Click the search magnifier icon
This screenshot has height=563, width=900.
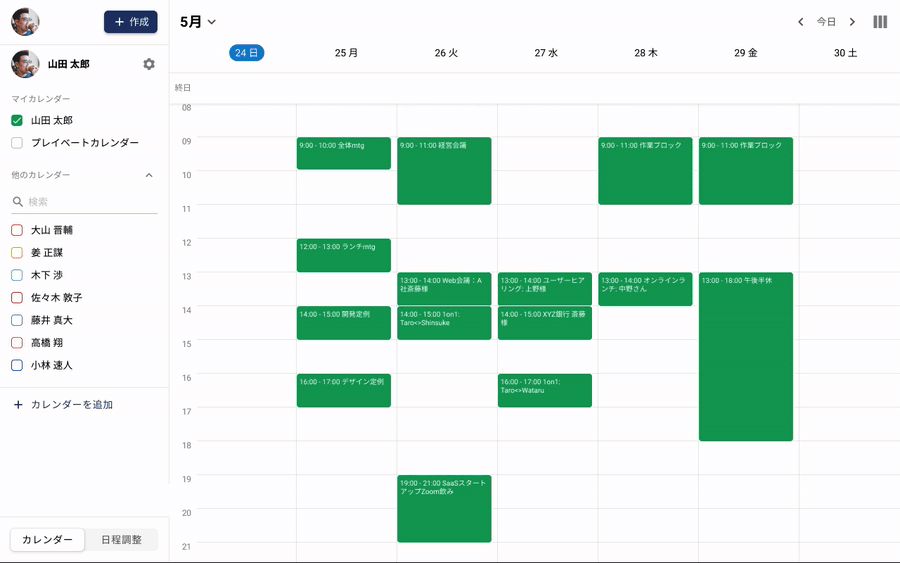tap(18, 202)
